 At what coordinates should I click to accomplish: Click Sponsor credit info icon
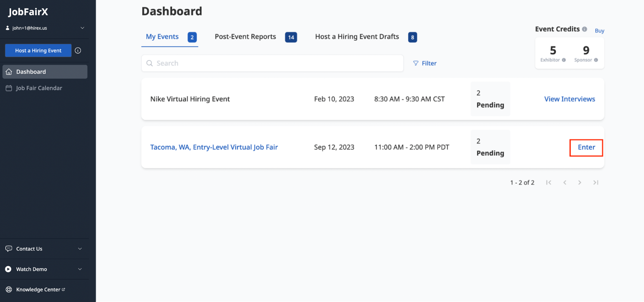point(596,60)
